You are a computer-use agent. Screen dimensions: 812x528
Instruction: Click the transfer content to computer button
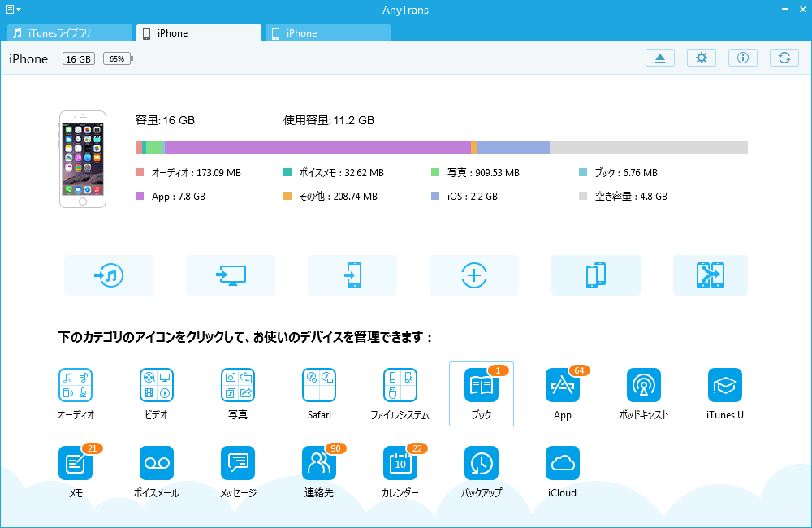click(x=231, y=275)
